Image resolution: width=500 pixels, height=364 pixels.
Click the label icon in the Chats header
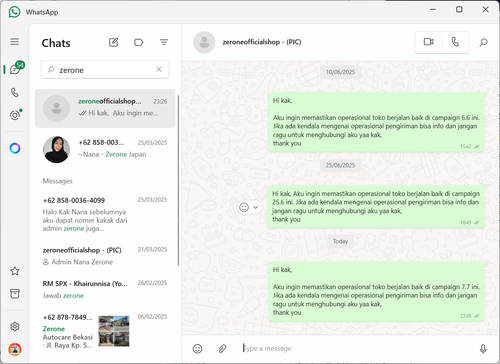139,42
